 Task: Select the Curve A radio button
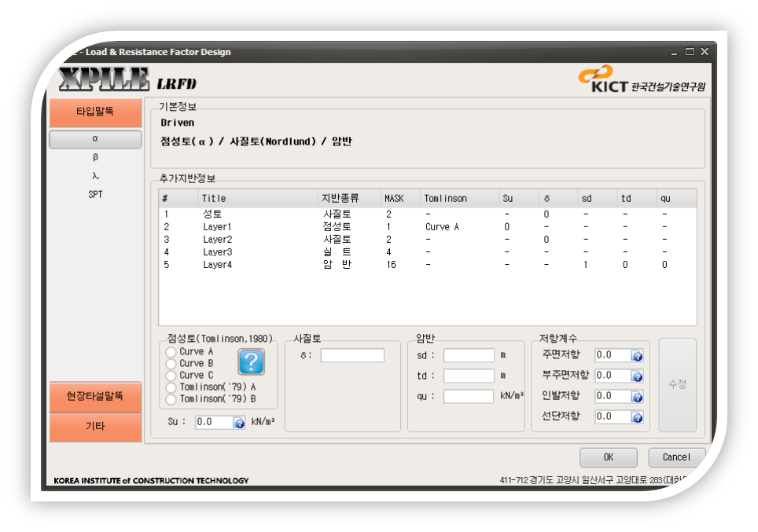171,352
